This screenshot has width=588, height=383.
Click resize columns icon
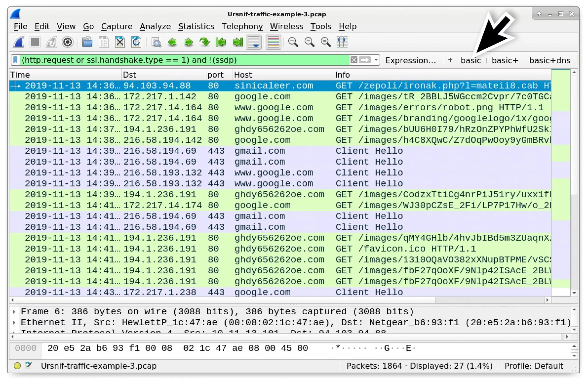click(342, 42)
